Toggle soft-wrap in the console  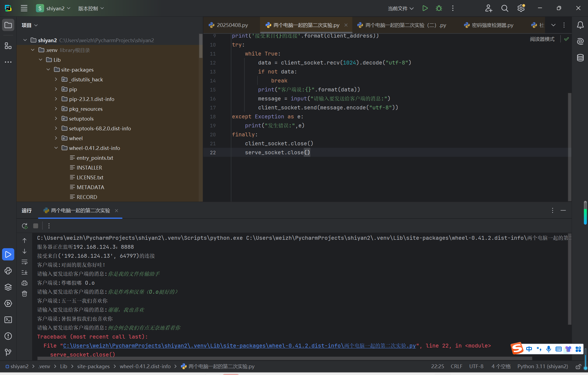24,262
